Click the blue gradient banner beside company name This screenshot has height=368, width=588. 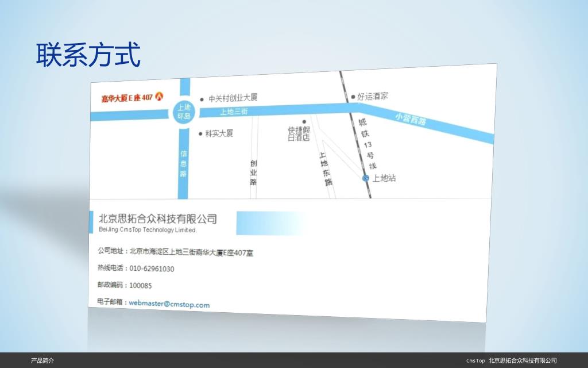point(272,223)
